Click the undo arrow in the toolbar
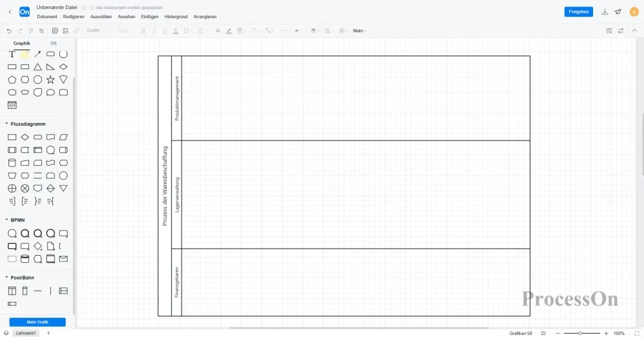This screenshot has width=644, height=337. 9,30
